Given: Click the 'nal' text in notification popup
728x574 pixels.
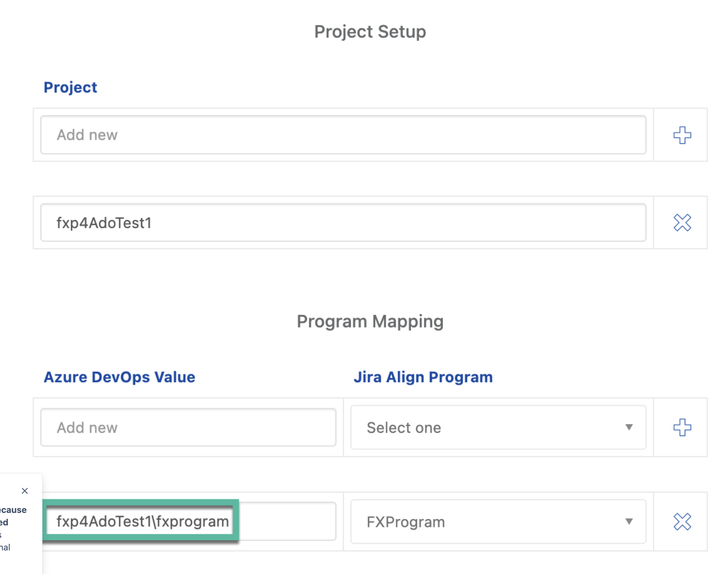Looking at the screenshot, I should click(x=5, y=547).
